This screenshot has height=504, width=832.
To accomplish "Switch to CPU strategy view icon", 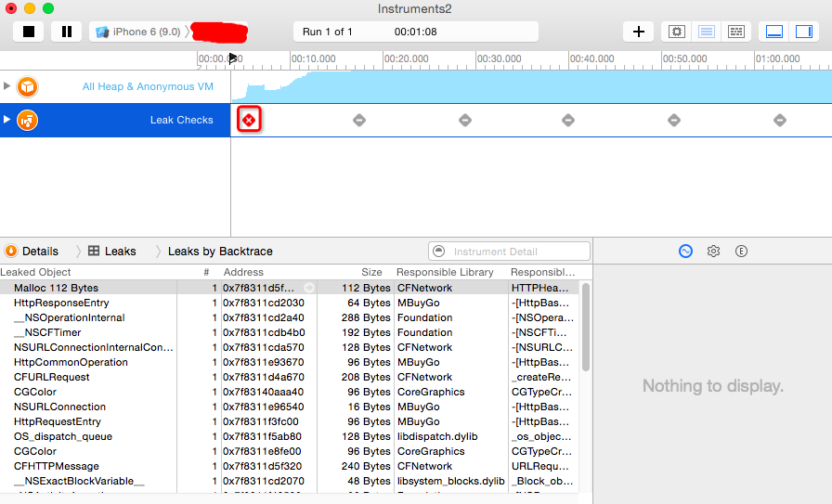I will (677, 32).
